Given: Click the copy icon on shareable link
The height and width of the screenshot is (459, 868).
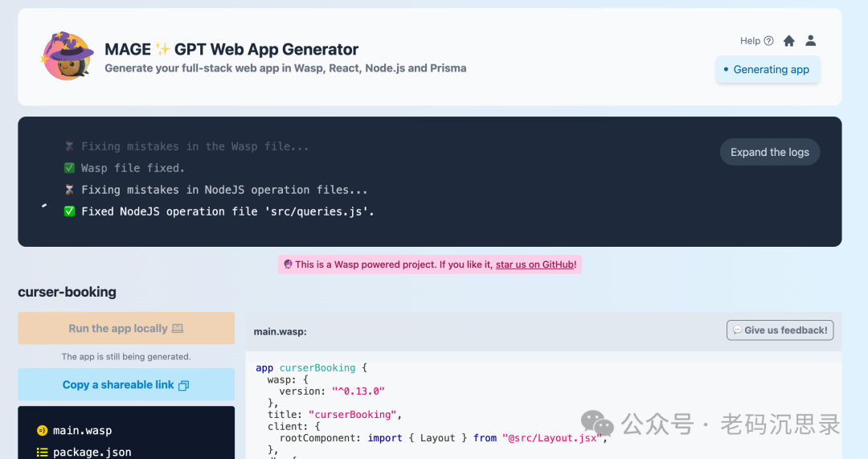Looking at the screenshot, I should [x=183, y=386].
